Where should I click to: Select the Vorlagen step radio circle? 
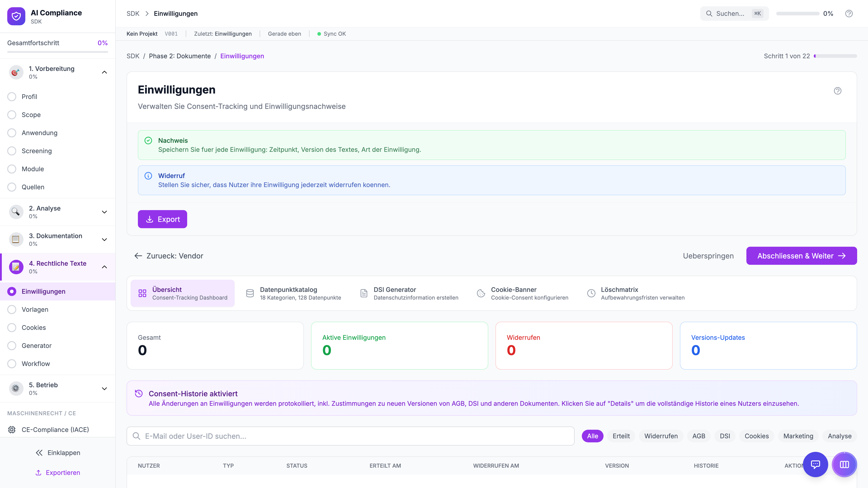(12, 310)
